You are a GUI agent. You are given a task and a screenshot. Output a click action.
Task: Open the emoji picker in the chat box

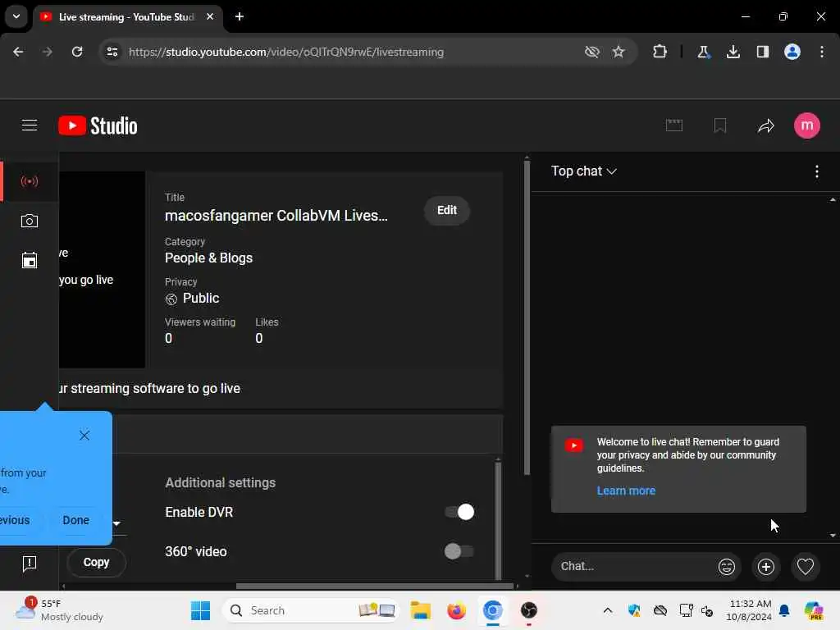[727, 567]
